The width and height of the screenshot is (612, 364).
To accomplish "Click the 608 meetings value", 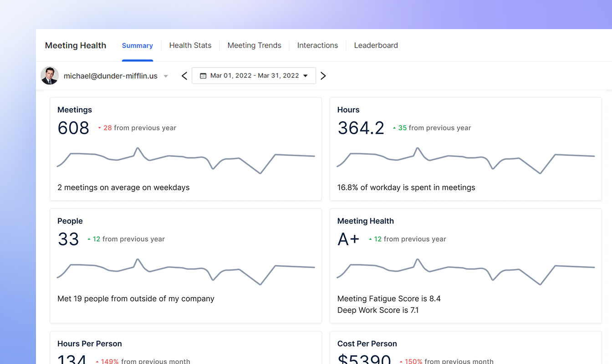I will [73, 128].
